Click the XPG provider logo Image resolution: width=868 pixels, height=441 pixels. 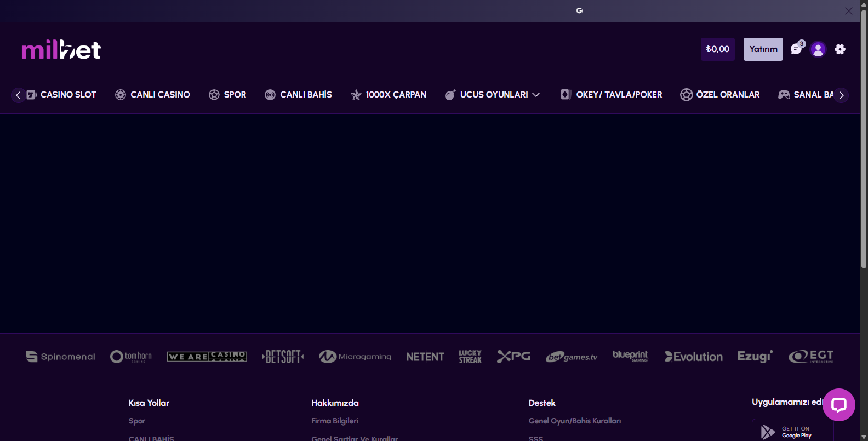point(514,357)
